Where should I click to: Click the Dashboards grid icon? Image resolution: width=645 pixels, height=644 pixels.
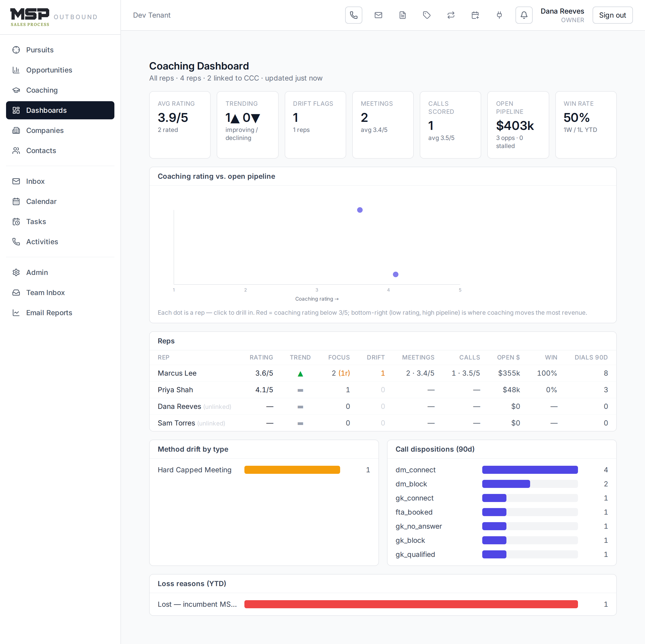16,111
